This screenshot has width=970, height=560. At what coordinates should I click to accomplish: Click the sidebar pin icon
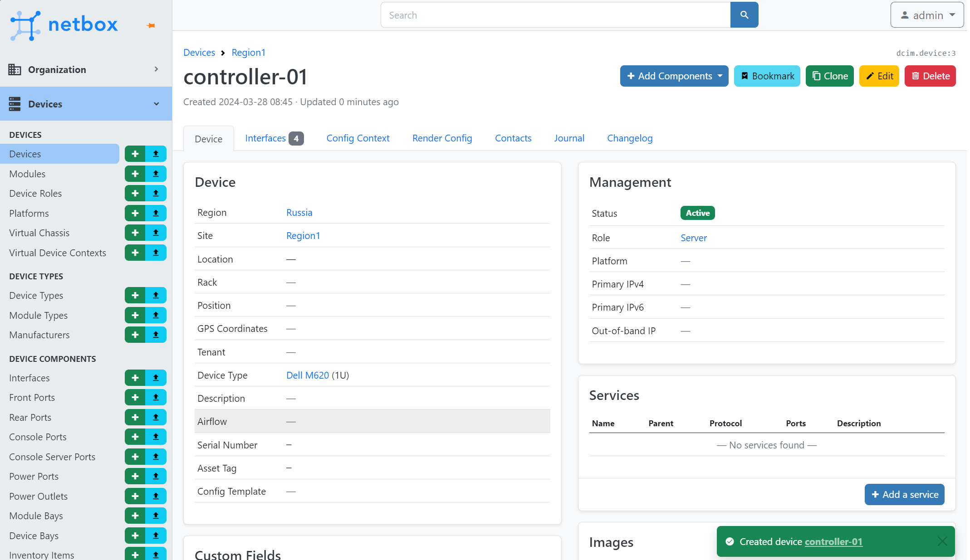pos(151,26)
